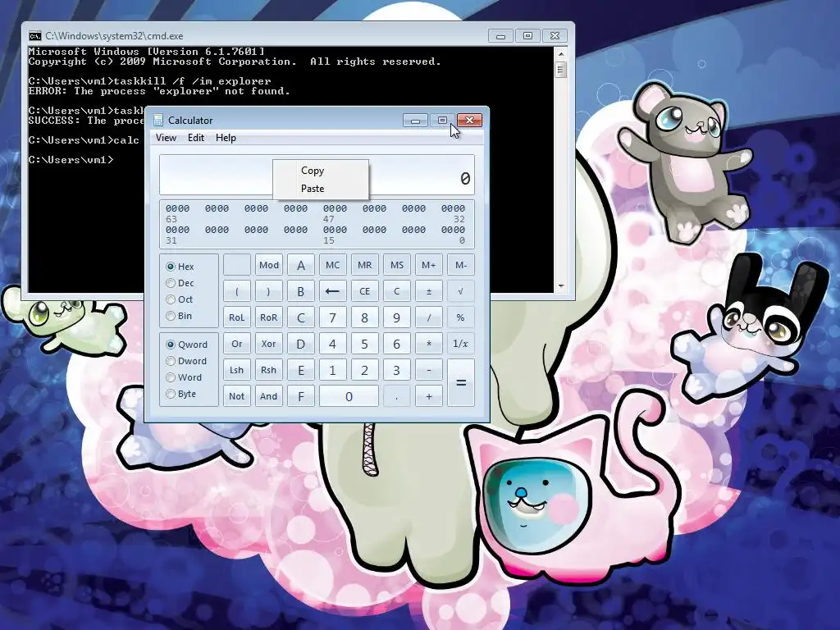Click the hex digit B button
The height and width of the screenshot is (630, 840).
tap(300, 291)
